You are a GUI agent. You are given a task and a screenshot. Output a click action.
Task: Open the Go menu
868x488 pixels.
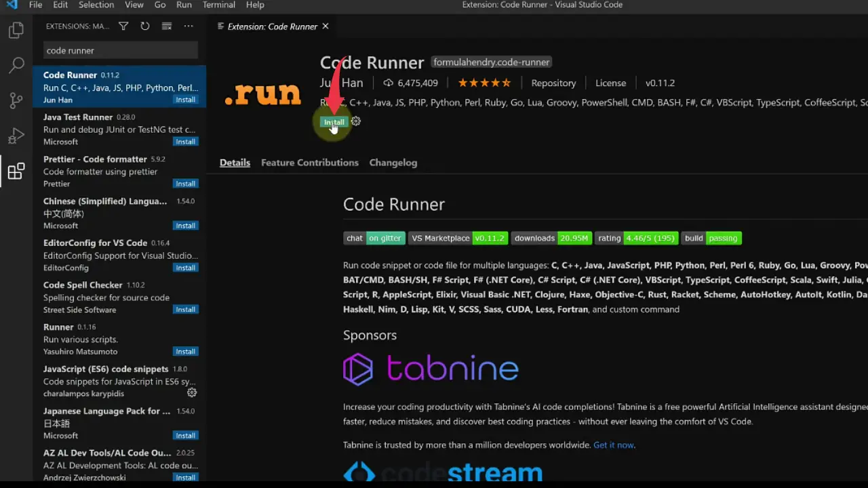pyautogui.click(x=160, y=5)
